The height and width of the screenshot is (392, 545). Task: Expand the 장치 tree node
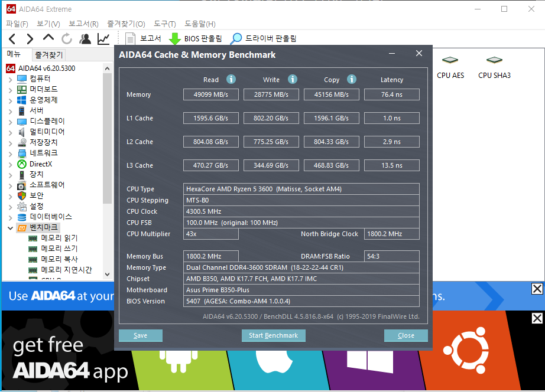click(x=11, y=175)
